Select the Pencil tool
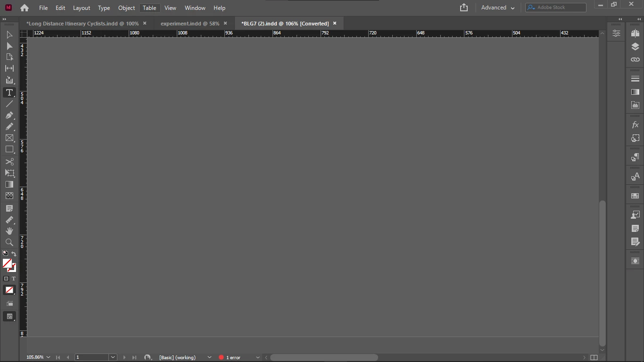 tap(9, 126)
